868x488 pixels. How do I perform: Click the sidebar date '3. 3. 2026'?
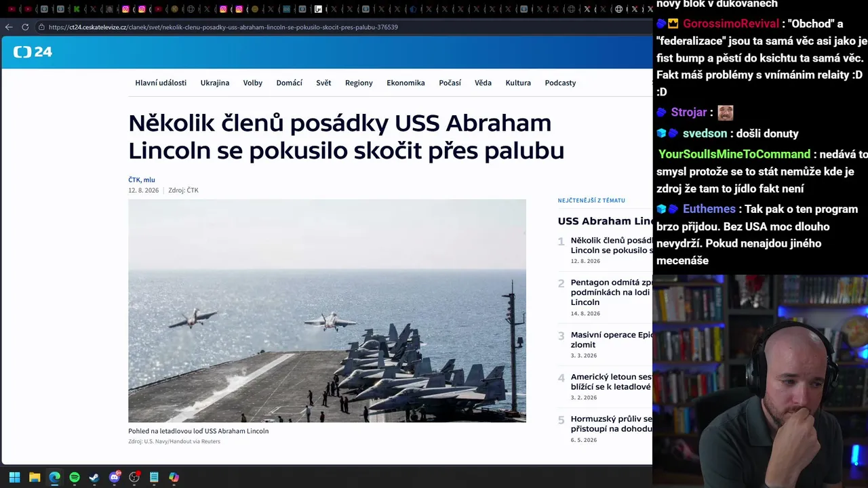tap(583, 356)
